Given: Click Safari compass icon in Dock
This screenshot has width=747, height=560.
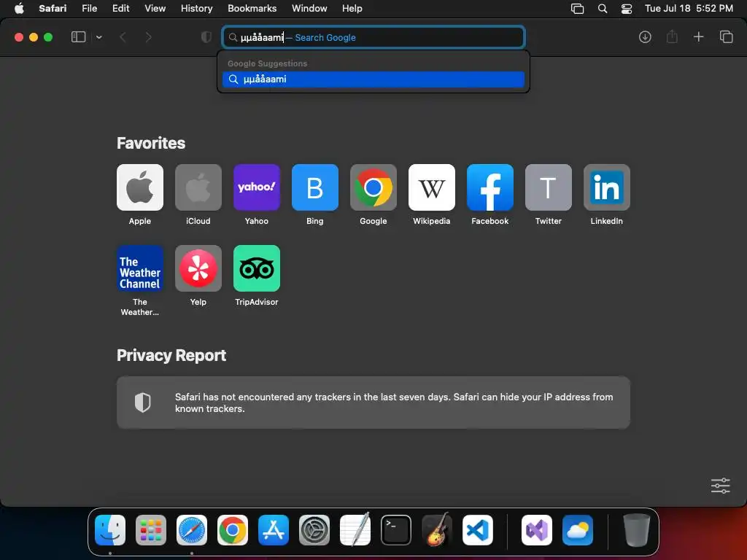Looking at the screenshot, I should (x=192, y=530).
